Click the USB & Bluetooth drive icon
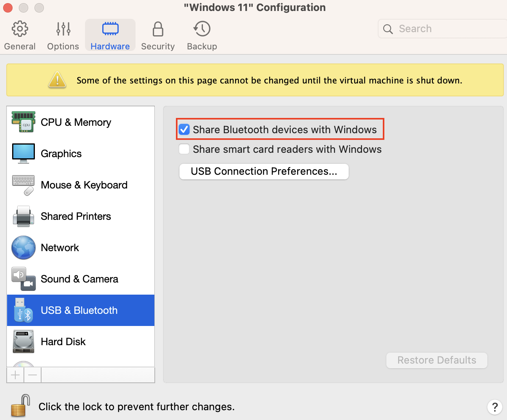The height and width of the screenshot is (420, 507). coord(24,310)
